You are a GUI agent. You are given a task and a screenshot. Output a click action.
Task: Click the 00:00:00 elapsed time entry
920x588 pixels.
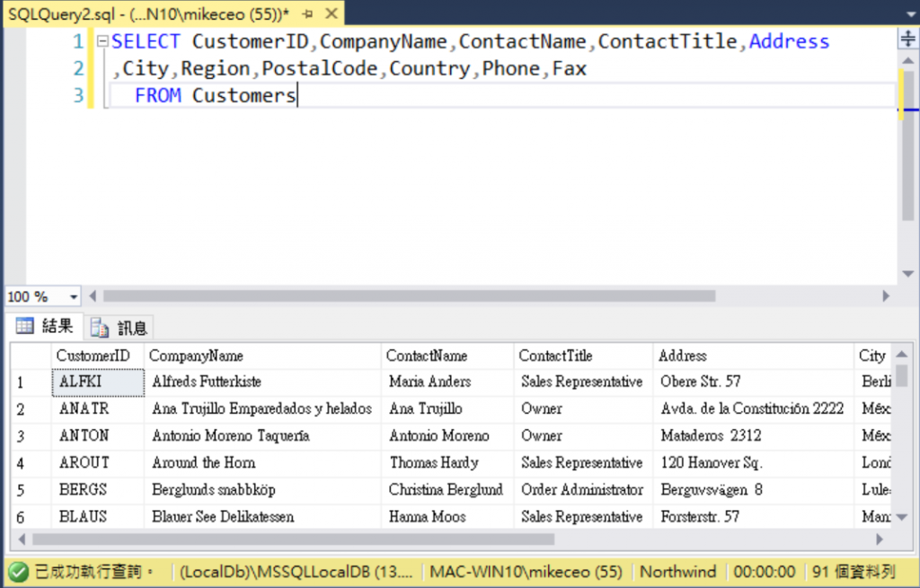pos(765,572)
